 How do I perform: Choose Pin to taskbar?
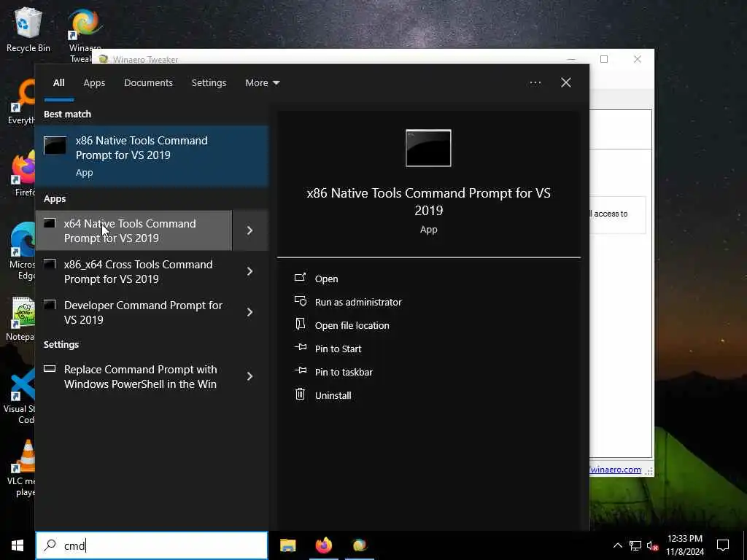(344, 373)
